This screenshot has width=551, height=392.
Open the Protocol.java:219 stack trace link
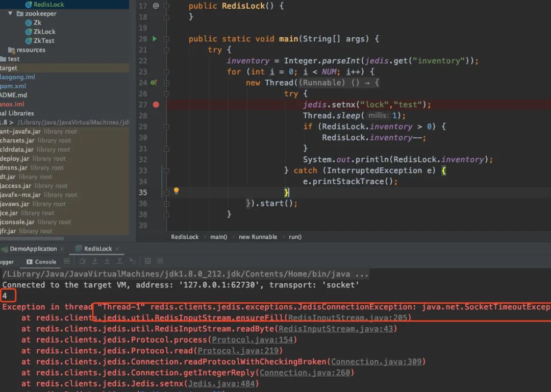[238, 351]
